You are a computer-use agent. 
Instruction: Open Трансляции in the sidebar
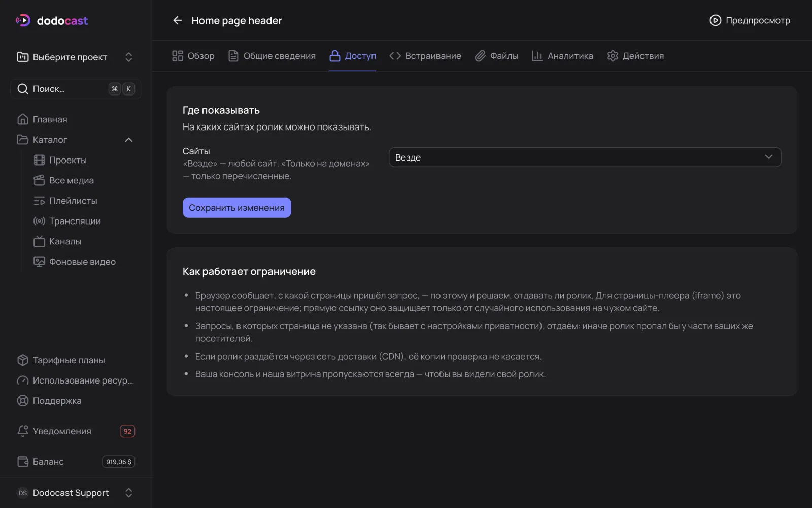pyautogui.click(x=75, y=221)
